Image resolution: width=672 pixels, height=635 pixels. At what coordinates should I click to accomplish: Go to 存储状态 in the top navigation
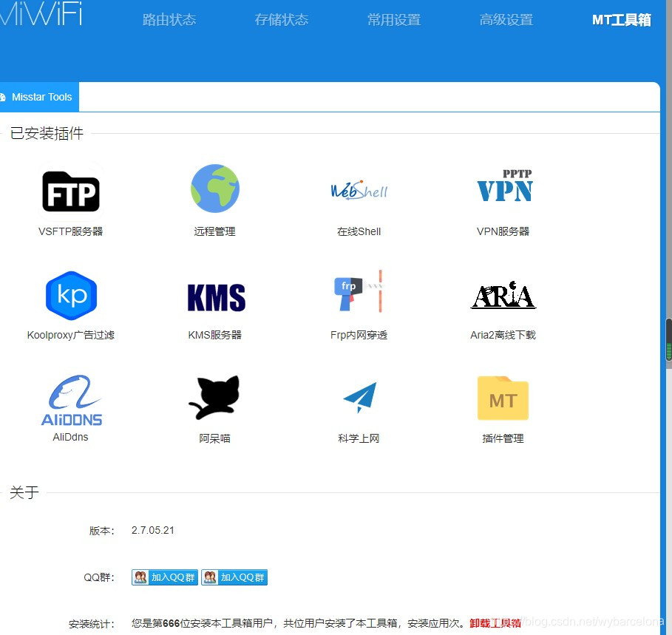pos(282,20)
